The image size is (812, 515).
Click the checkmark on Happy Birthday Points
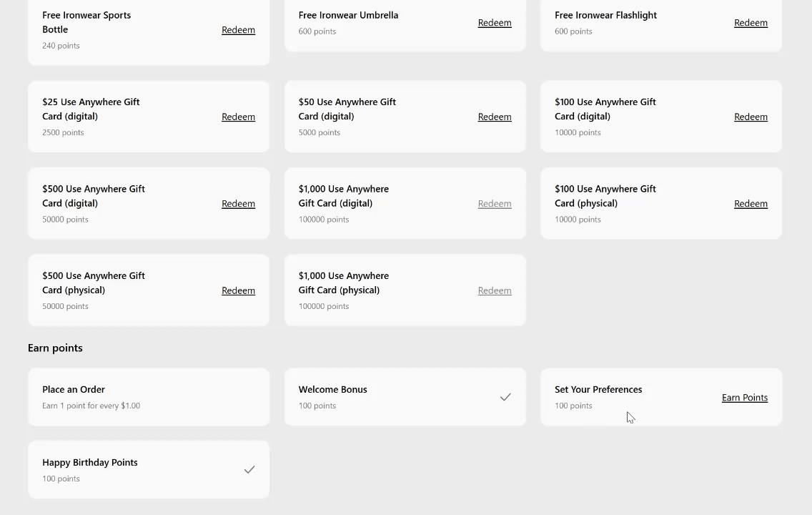tap(249, 469)
